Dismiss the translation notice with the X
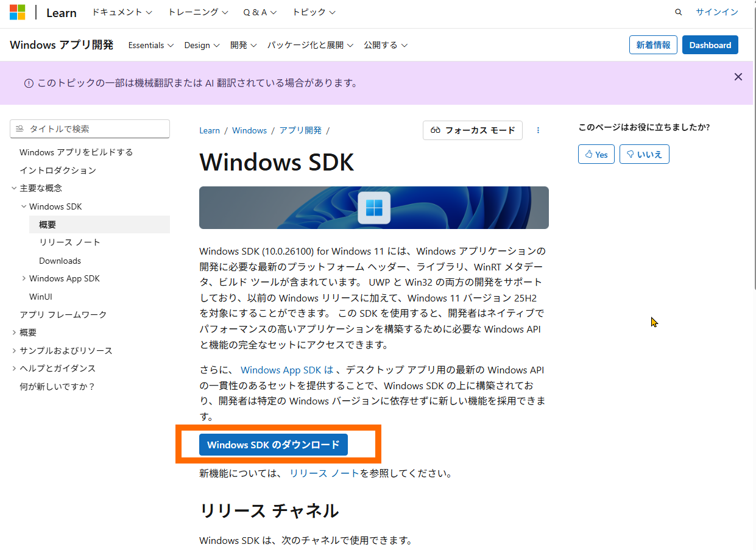 pos(738,77)
